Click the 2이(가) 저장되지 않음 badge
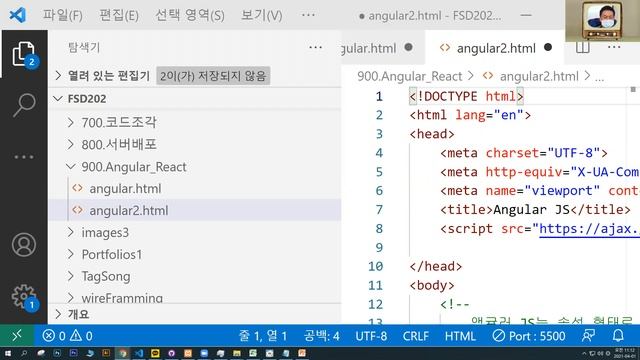Viewport: 640px width, 360px height. 213,76
